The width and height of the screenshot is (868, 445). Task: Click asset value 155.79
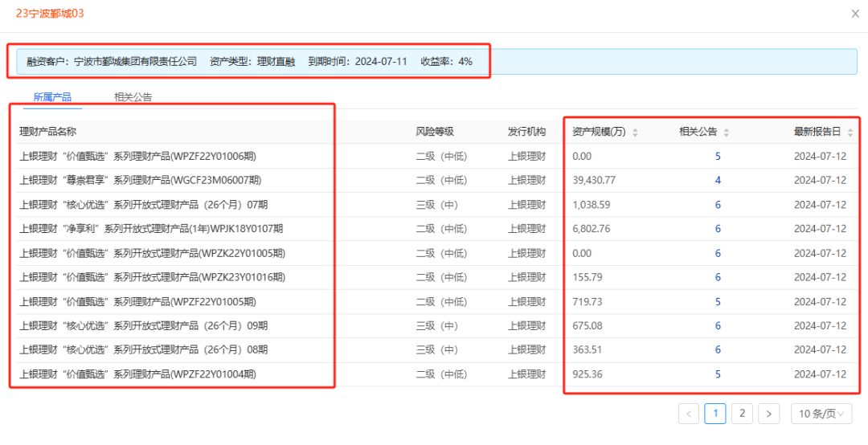pyautogui.click(x=587, y=277)
